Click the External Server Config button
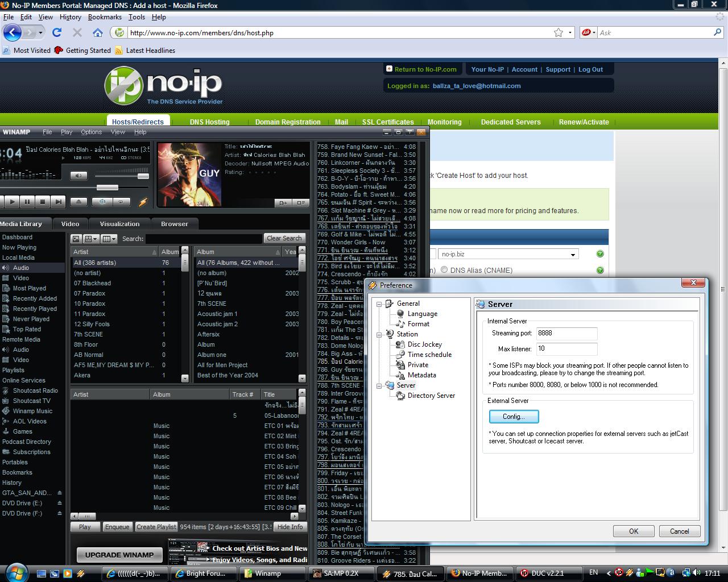The height and width of the screenshot is (582, 728). click(x=514, y=417)
